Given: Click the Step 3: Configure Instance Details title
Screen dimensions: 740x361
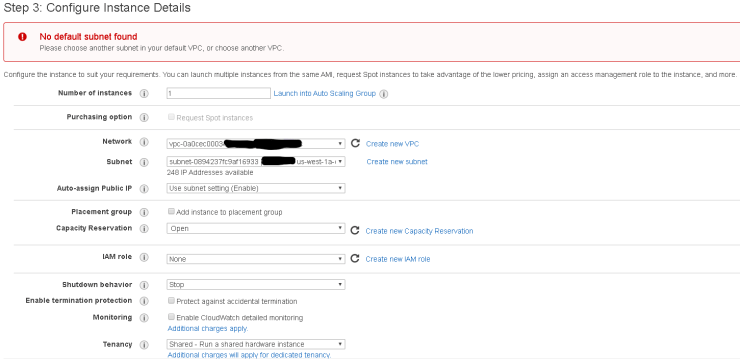Looking at the screenshot, I should 97,8.
